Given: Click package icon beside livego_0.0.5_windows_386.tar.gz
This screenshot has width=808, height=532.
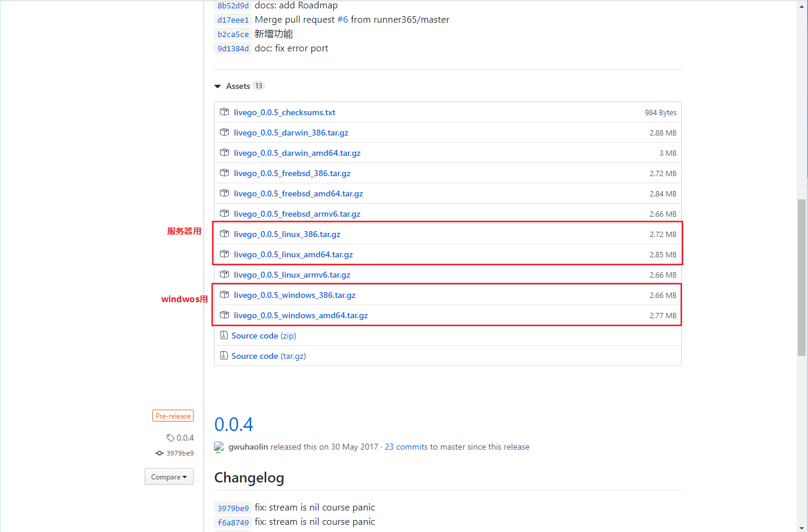Looking at the screenshot, I should pyautogui.click(x=224, y=295).
